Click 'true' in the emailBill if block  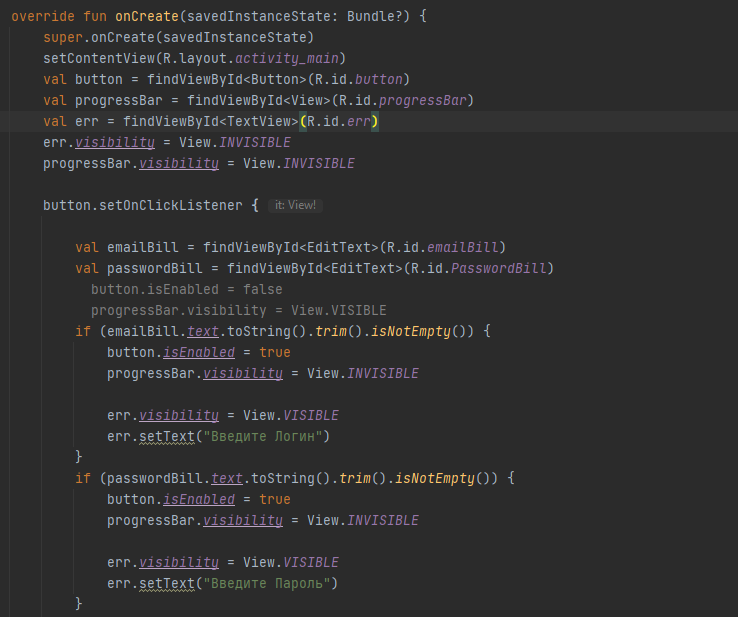275,353
